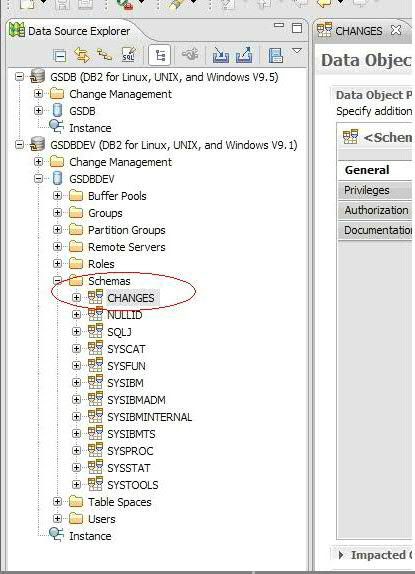This screenshot has width=415, height=574.
Task: Click the SYSIBMADM schema icon
Action: pyautogui.click(x=95, y=399)
